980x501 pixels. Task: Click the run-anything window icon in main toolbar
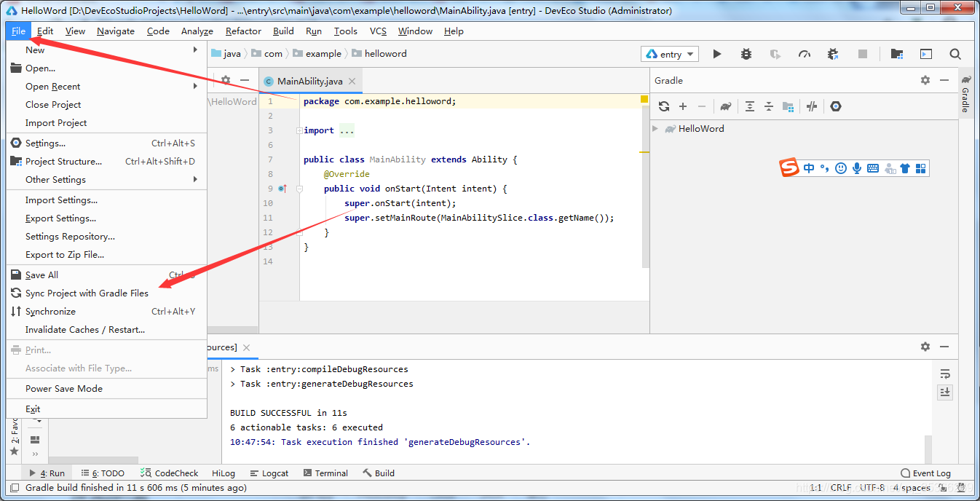click(926, 54)
